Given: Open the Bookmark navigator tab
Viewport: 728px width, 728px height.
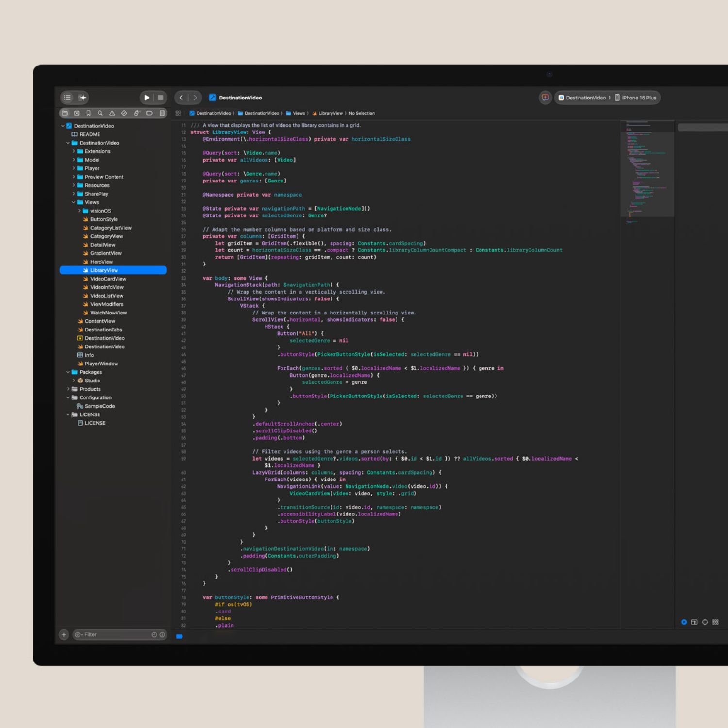Looking at the screenshot, I should click(88, 113).
